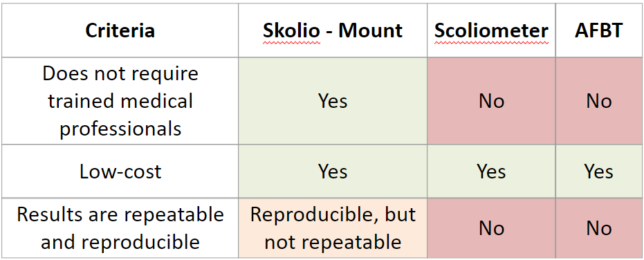644x260 pixels.
Task: Click the AFBT column header
Action: [599, 30]
